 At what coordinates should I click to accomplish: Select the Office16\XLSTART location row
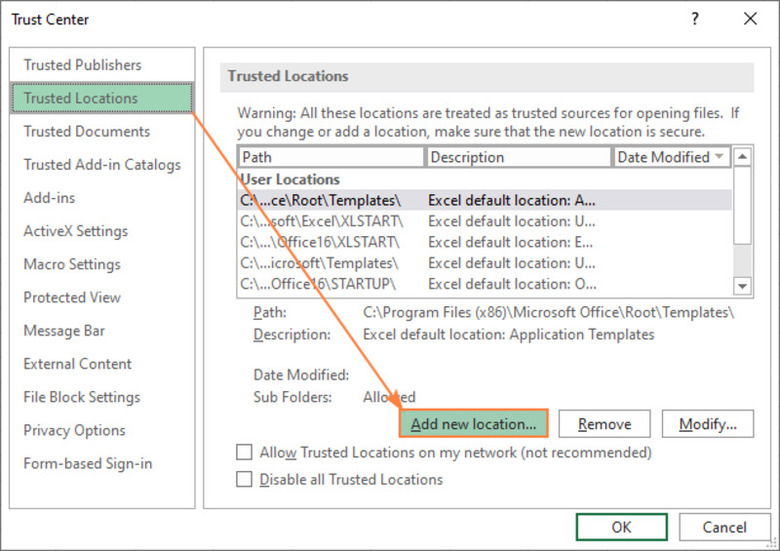coord(320,242)
